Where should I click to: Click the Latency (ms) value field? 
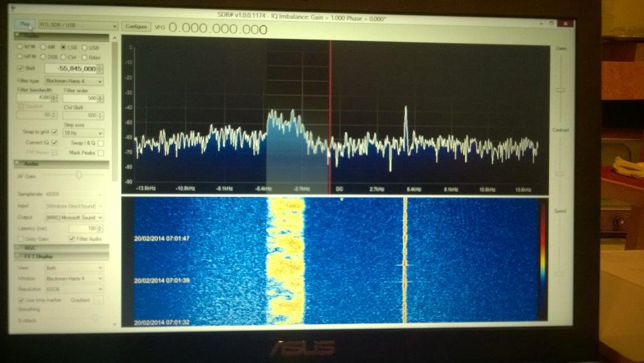click(84, 228)
